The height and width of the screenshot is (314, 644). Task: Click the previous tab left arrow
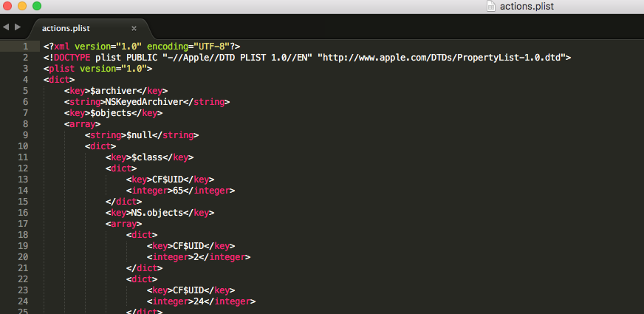6,27
